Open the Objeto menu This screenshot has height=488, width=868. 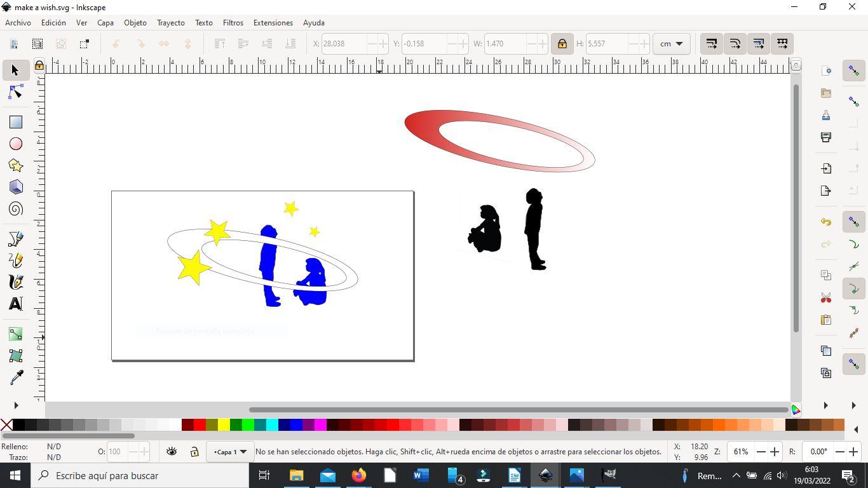[135, 23]
